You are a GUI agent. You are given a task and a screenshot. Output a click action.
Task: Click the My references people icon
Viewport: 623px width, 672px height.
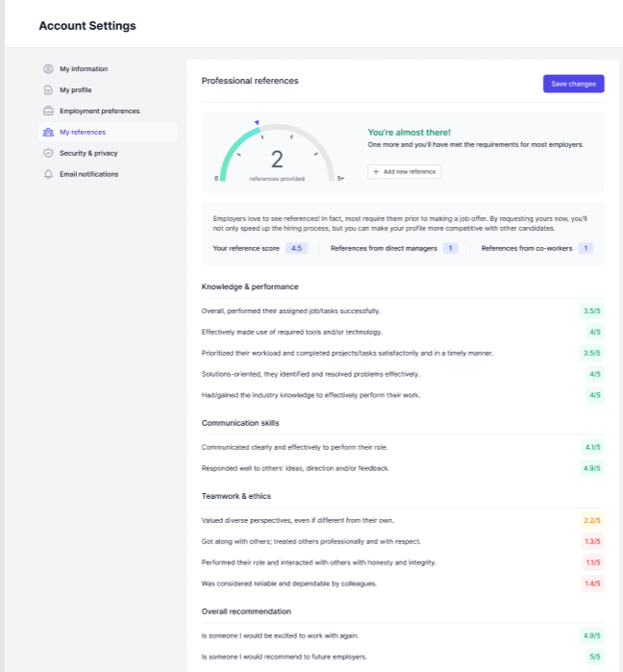click(48, 132)
